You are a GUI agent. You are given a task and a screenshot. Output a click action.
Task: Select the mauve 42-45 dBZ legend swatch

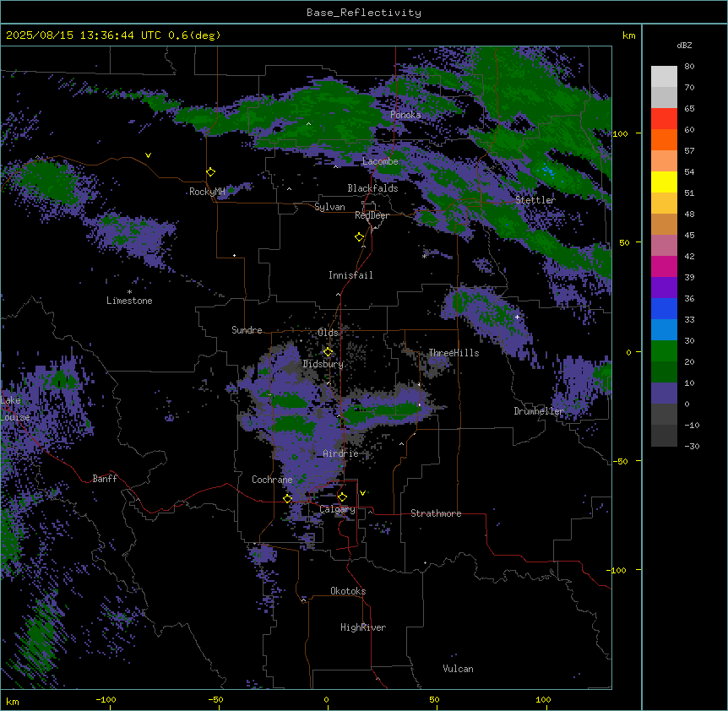click(x=664, y=246)
